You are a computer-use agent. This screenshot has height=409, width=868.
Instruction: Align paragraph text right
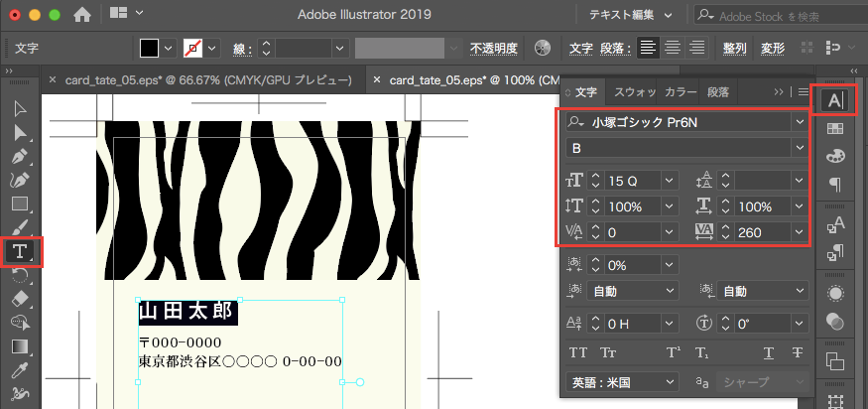(697, 49)
